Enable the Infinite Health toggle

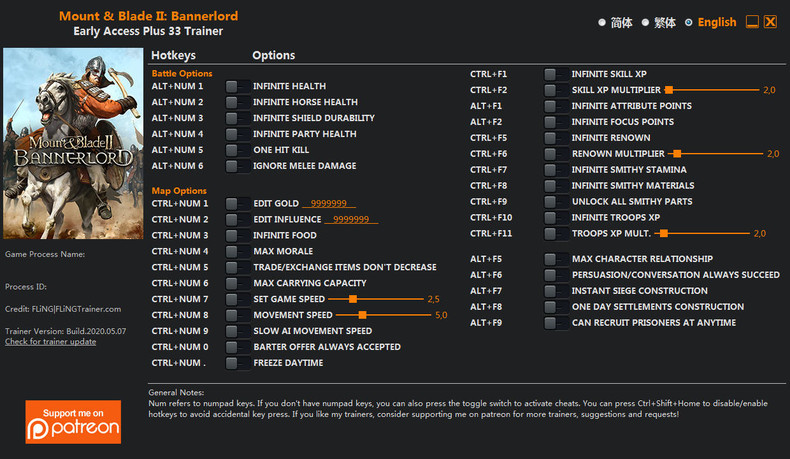click(x=237, y=87)
